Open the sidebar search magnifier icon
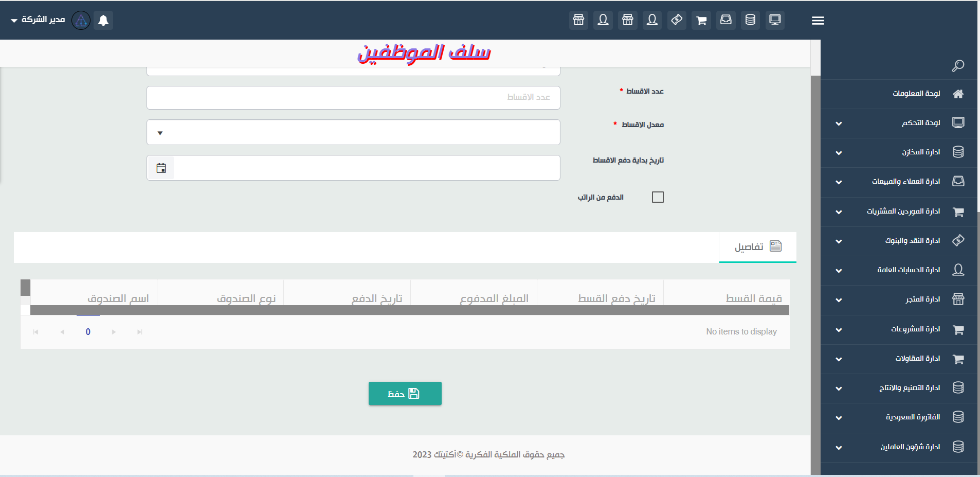 [x=958, y=66]
